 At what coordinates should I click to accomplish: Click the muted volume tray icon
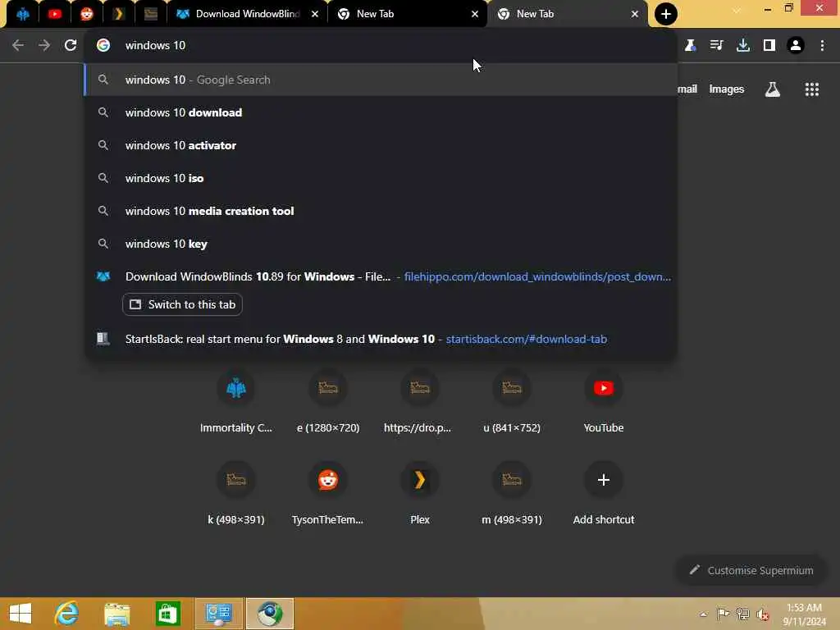762,614
